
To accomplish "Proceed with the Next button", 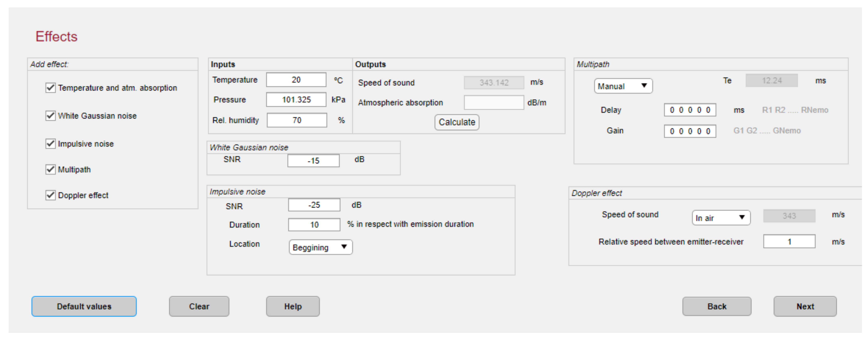I will (805, 306).
